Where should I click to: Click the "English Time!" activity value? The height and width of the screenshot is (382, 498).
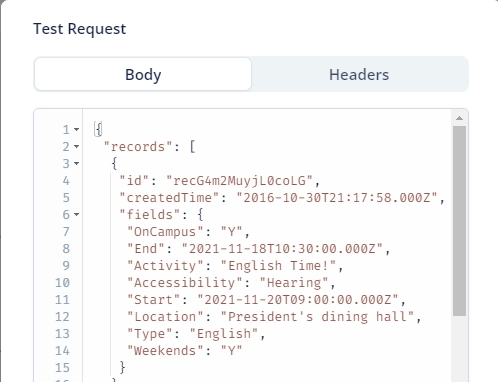[x=278, y=266]
